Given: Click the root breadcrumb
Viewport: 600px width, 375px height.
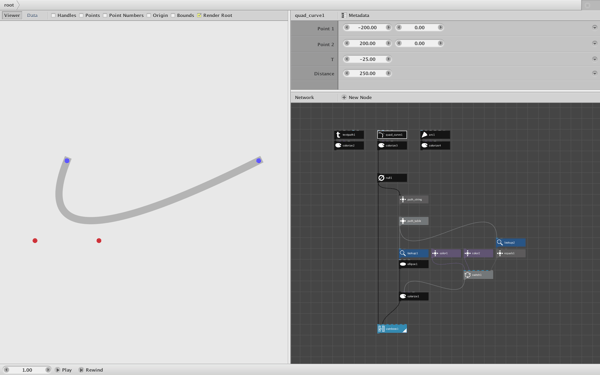Looking at the screenshot, I should [9, 5].
